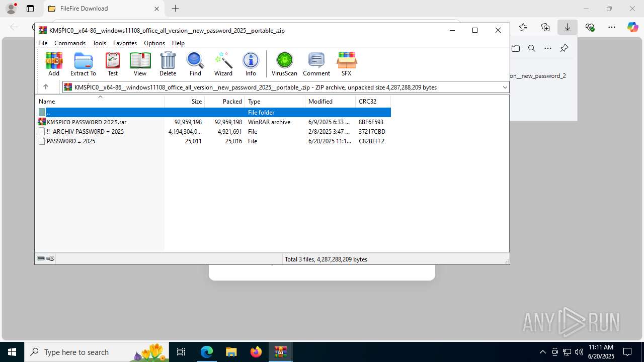Click the Add toolbar icon in WinRAR
This screenshot has width=644, height=362.
(54, 64)
